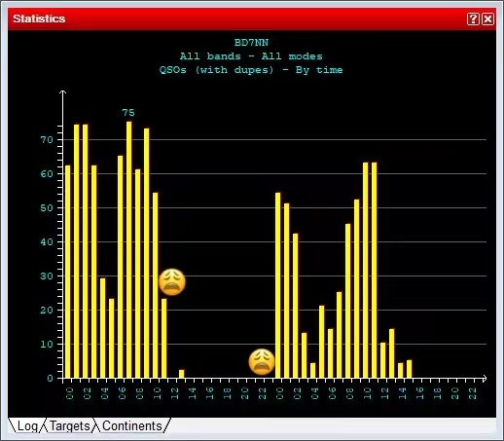Click the weary emoji near the 30 gridline
This screenshot has width=504, height=441.
[x=172, y=281]
